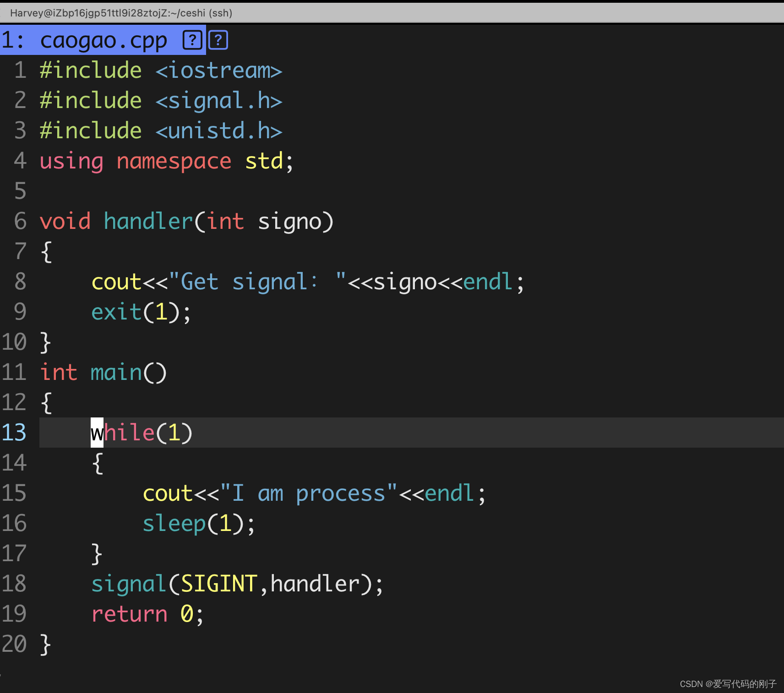Click 'handler' argument on line 18
The image size is (784, 693).
click(315, 584)
